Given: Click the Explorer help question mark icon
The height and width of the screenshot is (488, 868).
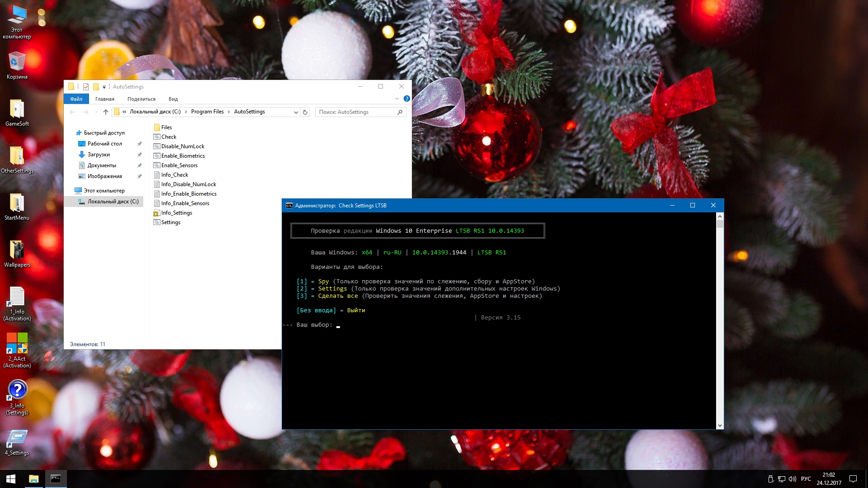Looking at the screenshot, I should (406, 99).
